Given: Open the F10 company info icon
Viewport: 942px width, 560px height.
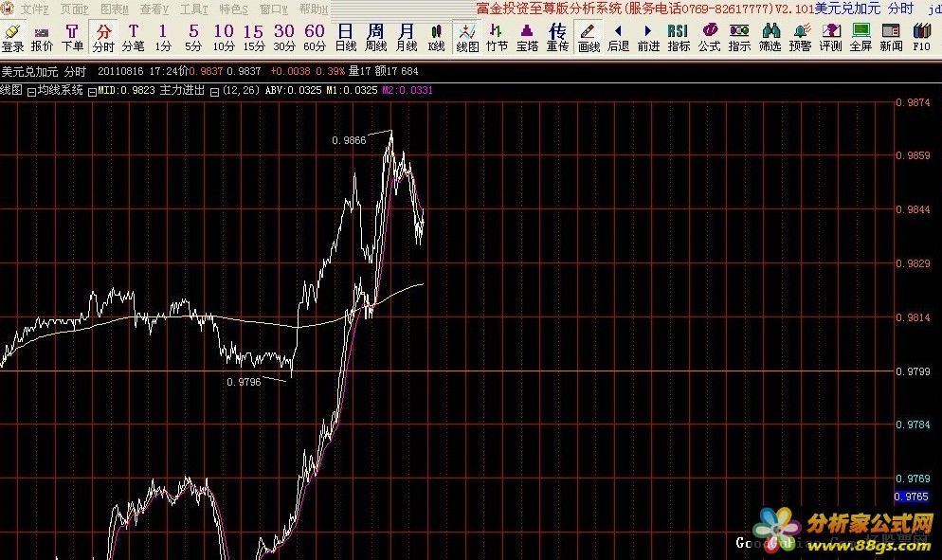Looking at the screenshot, I should click(921, 37).
